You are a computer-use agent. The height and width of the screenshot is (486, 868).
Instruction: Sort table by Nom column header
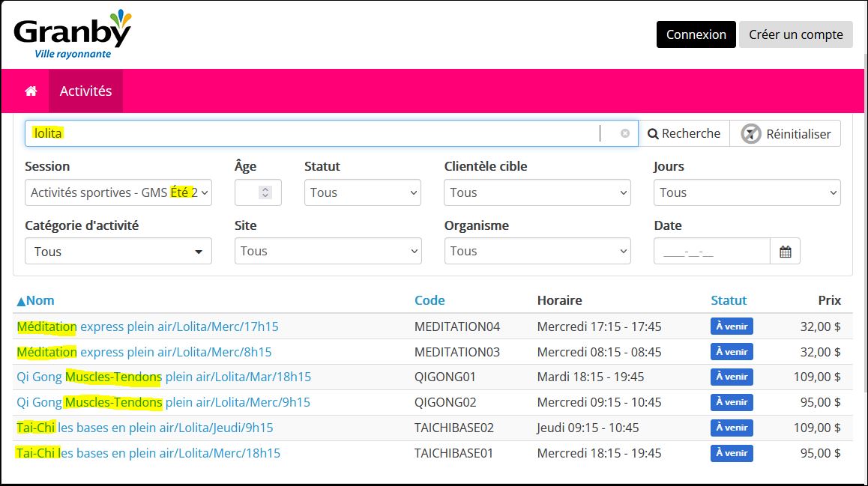tap(35, 300)
